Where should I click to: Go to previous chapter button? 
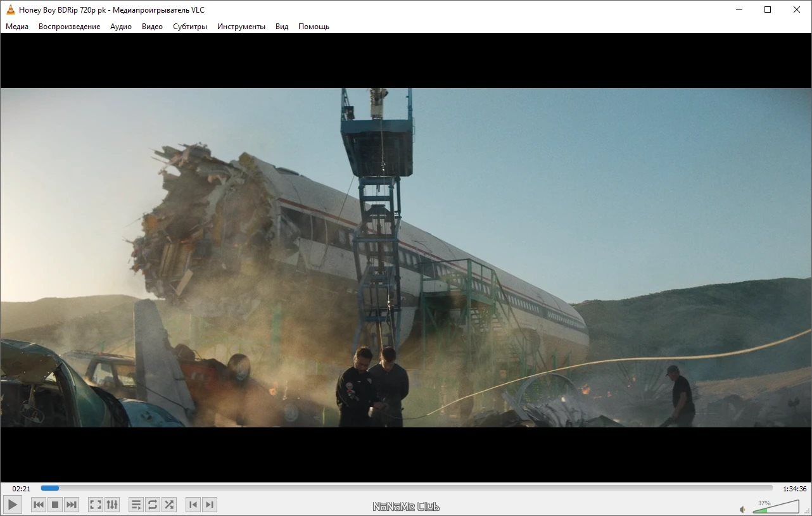point(193,505)
